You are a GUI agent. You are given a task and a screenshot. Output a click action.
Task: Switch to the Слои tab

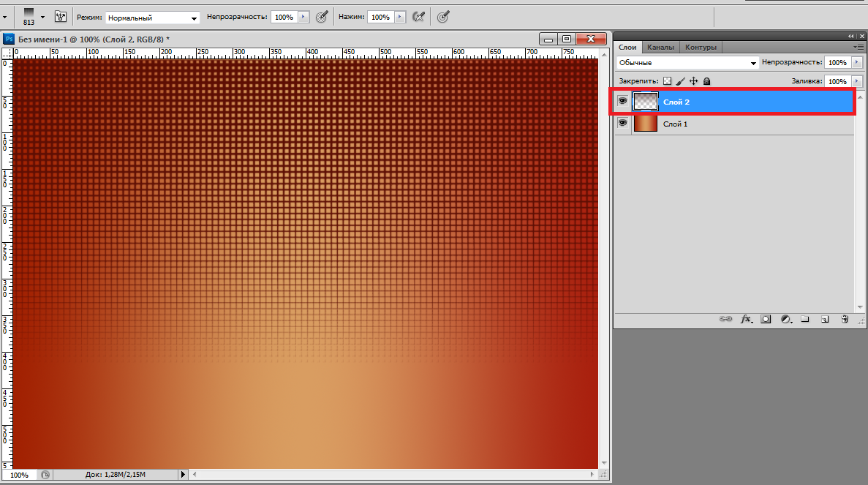pyautogui.click(x=627, y=47)
